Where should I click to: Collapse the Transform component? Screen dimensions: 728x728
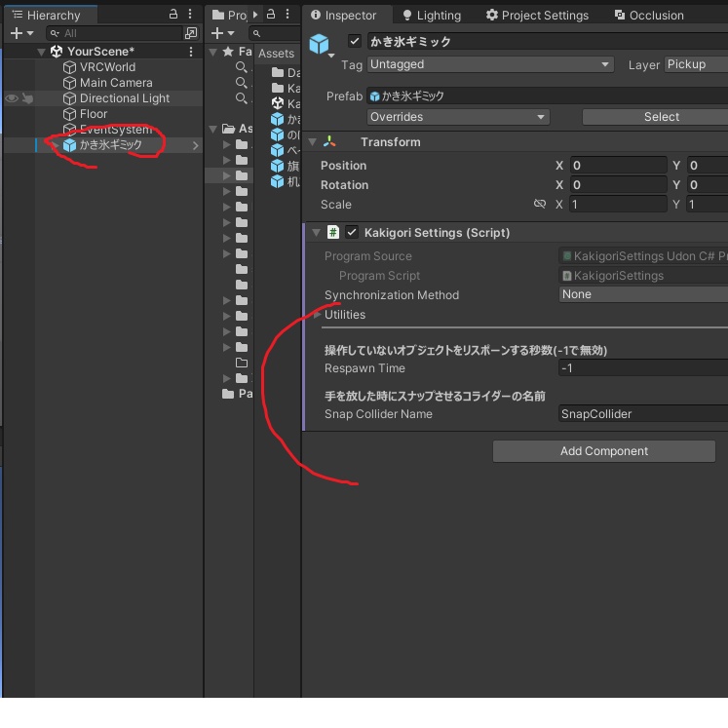click(x=313, y=142)
